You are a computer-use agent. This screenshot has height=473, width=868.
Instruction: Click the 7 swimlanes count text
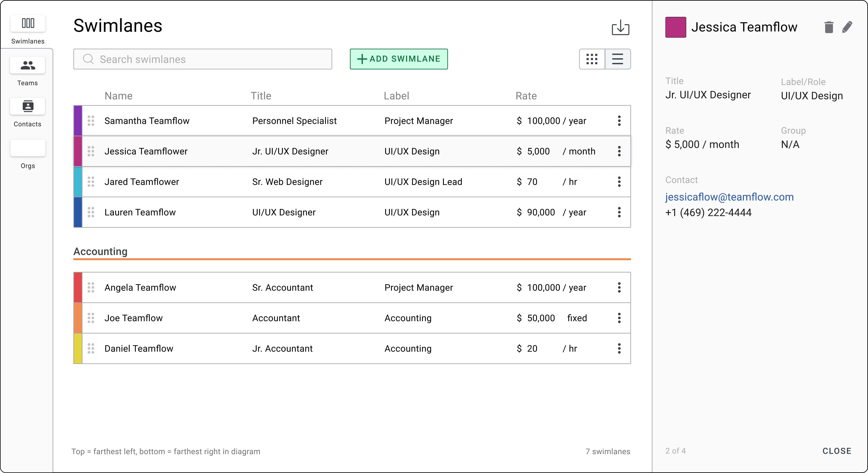coord(608,451)
